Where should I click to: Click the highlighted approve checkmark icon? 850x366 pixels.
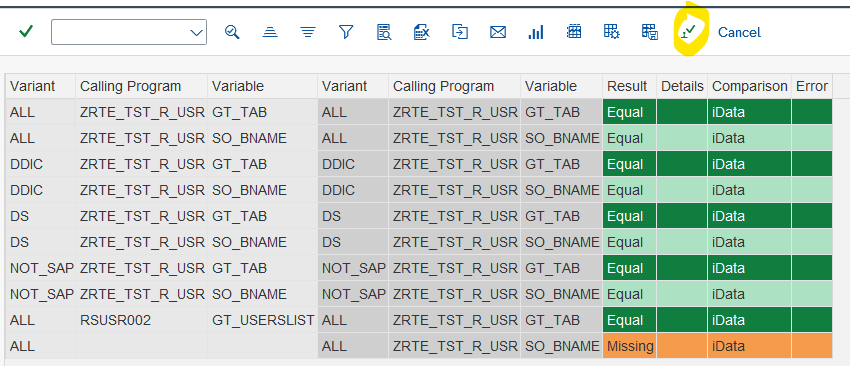click(x=688, y=30)
